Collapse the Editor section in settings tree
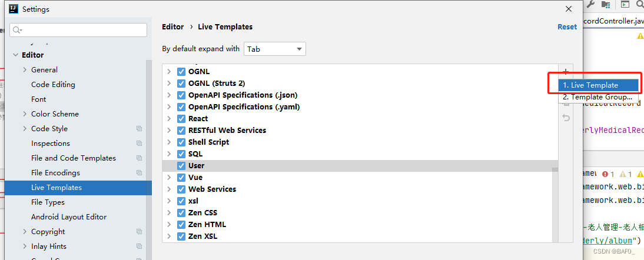Viewport: 644px width, 260px height. 16,55
